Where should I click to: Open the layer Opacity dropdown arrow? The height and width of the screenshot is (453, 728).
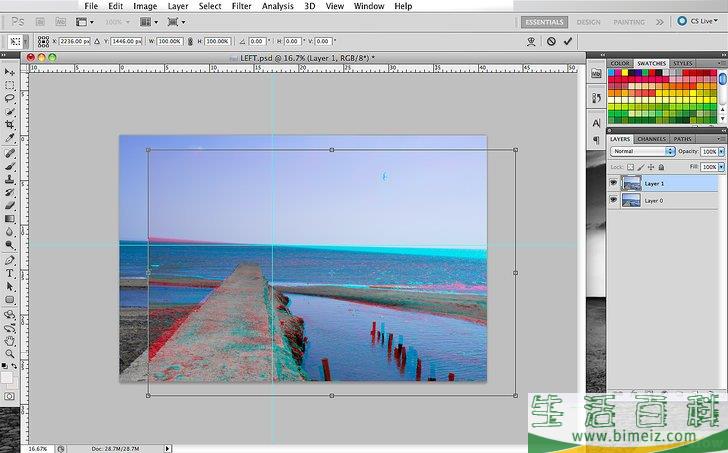point(721,151)
